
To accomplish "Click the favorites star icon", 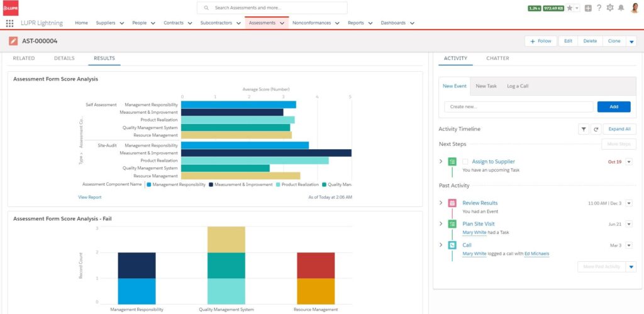I will (x=570, y=8).
